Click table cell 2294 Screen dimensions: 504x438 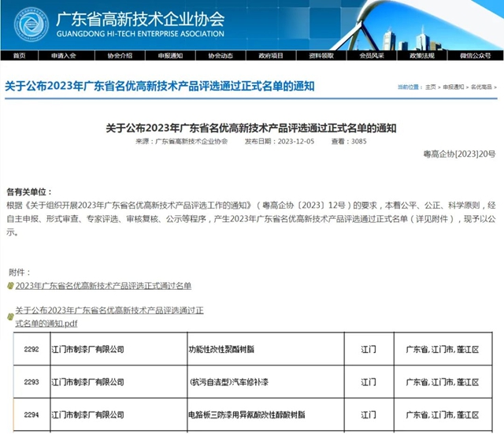click(x=31, y=414)
